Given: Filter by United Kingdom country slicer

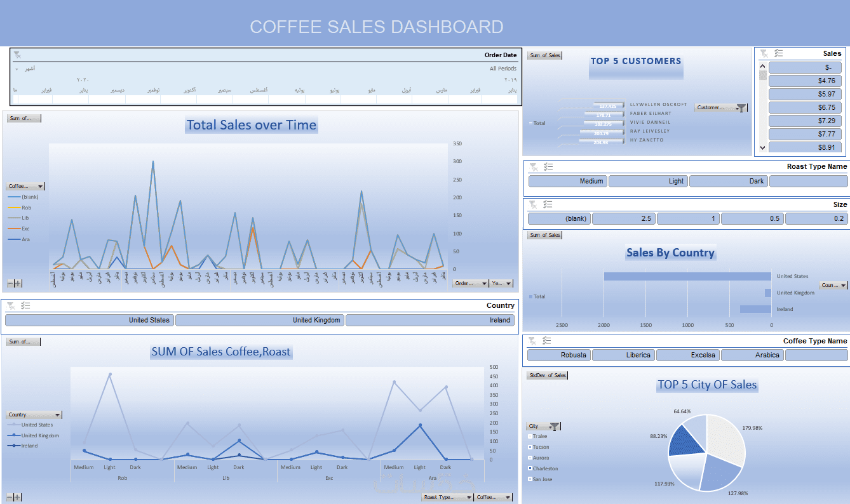Looking at the screenshot, I should [260, 320].
